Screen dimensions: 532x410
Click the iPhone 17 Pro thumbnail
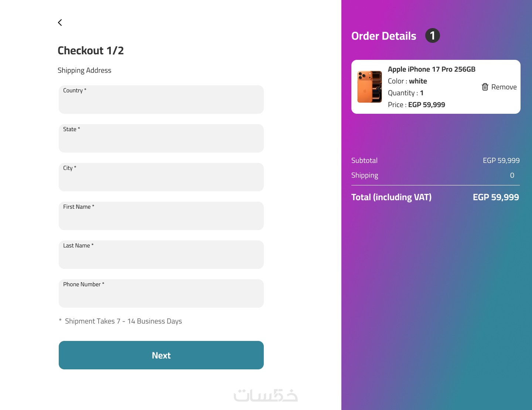369,87
